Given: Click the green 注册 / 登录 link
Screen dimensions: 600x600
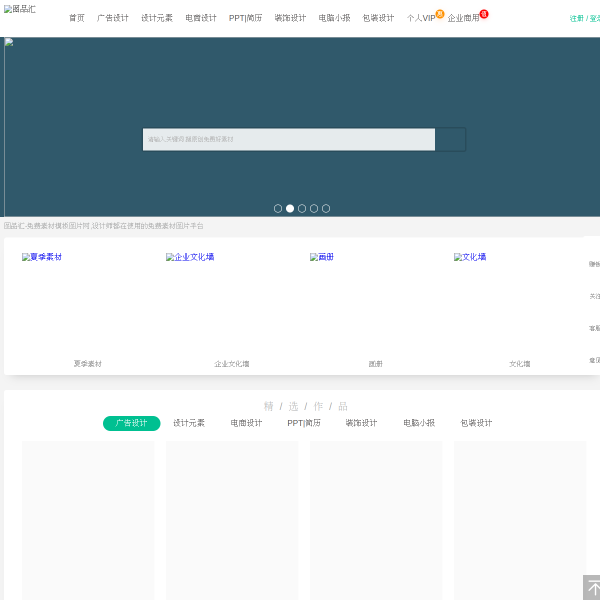Looking at the screenshot, I should (x=584, y=18).
